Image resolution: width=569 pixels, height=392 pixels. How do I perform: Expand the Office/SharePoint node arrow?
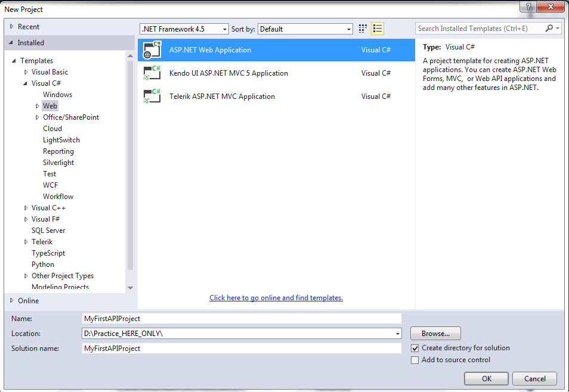[x=37, y=117]
